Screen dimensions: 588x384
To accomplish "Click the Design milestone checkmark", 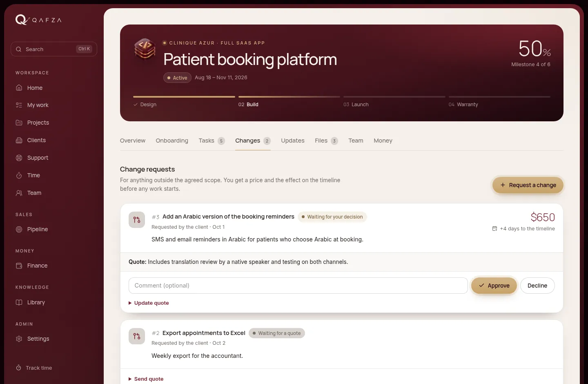I will 136,105.
